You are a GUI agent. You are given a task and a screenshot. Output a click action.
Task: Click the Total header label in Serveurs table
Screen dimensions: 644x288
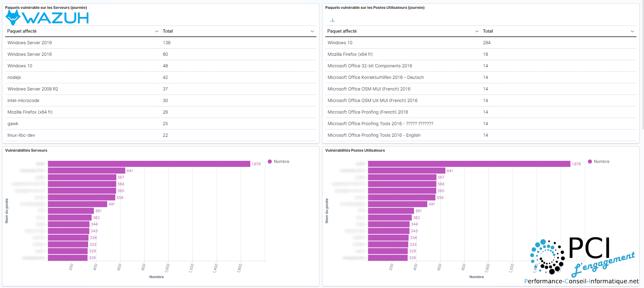168,31
